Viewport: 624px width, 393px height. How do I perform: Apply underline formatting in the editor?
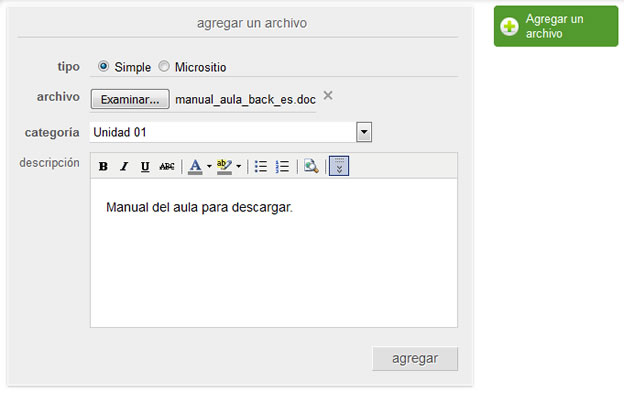click(145, 166)
